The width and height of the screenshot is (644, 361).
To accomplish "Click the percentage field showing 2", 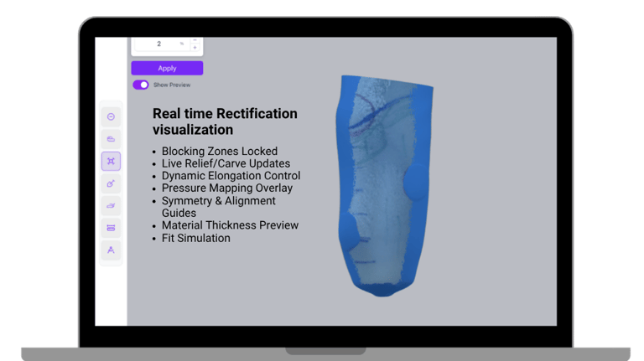I will (x=163, y=44).
